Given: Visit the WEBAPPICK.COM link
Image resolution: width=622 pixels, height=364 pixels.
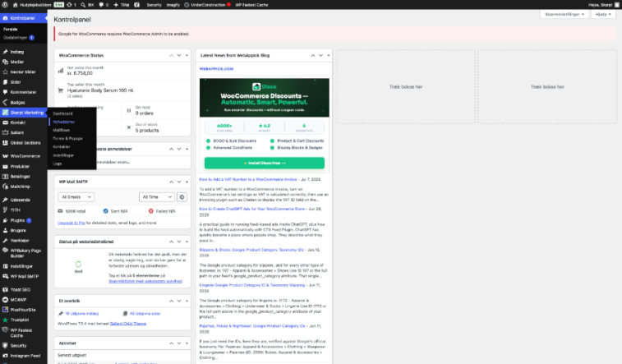Looking at the screenshot, I should click(x=216, y=69).
